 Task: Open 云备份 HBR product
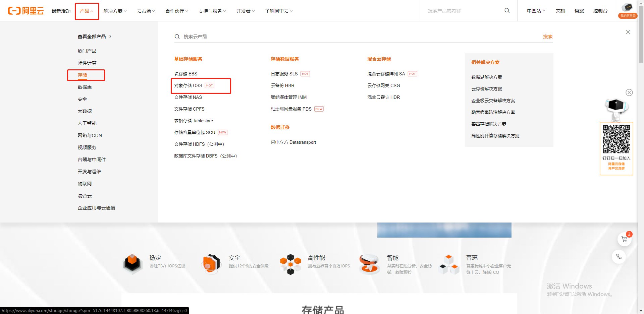point(282,85)
